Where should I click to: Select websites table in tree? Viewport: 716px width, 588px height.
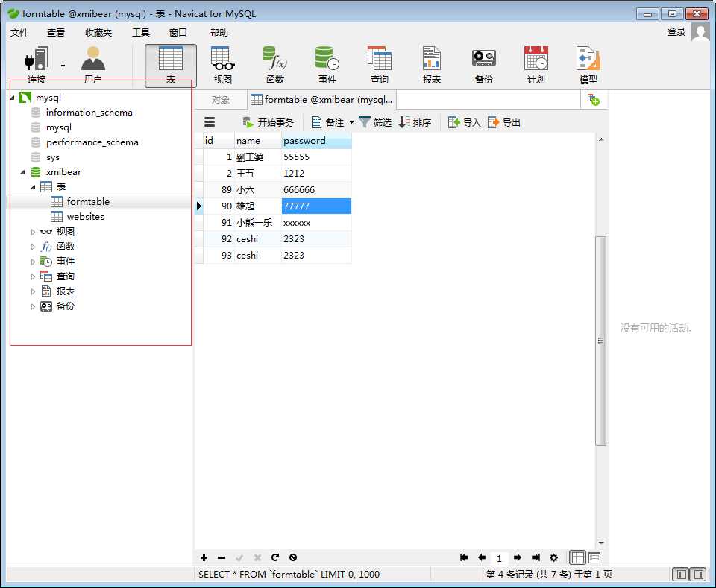click(85, 217)
